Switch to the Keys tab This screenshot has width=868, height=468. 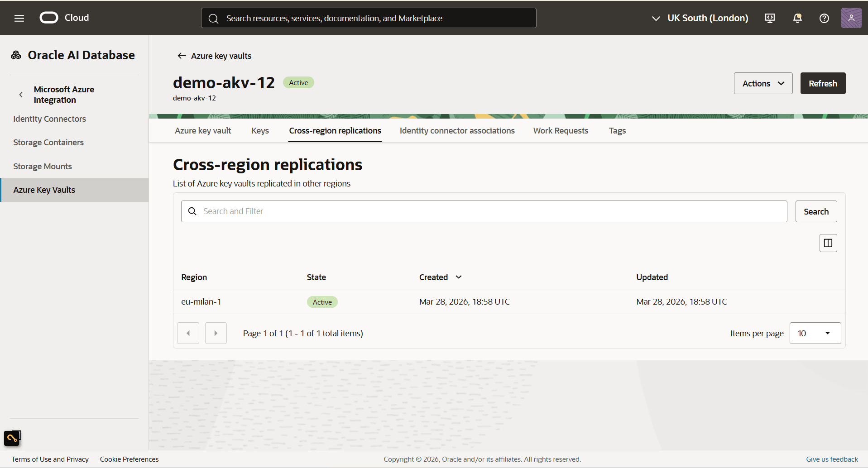pos(259,130)
